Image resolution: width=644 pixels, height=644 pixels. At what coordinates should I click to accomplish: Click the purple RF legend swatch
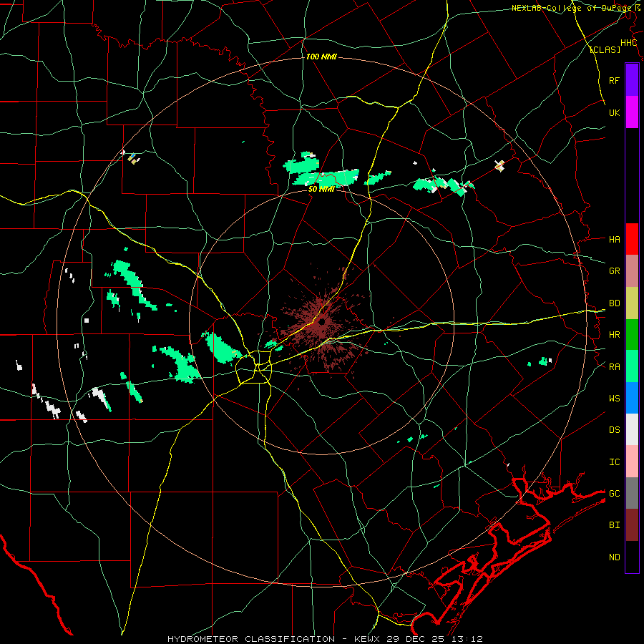pyautogui.click(x=632, y=80)
